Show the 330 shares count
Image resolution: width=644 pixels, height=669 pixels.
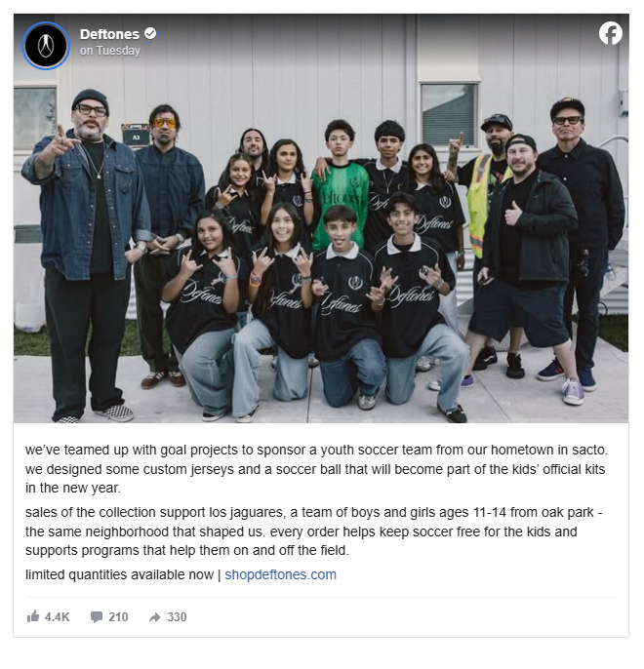tap(178, 617)
